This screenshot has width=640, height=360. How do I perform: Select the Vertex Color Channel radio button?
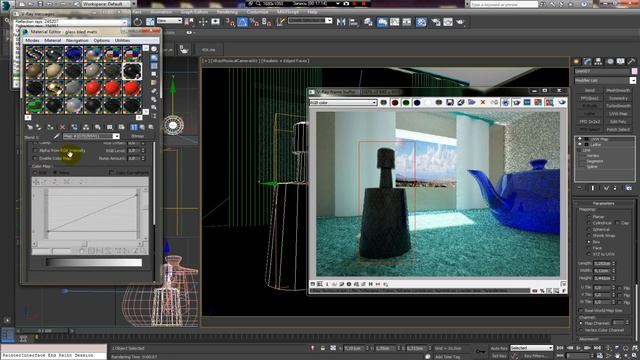pyautogui.click(x=581, y=330)
